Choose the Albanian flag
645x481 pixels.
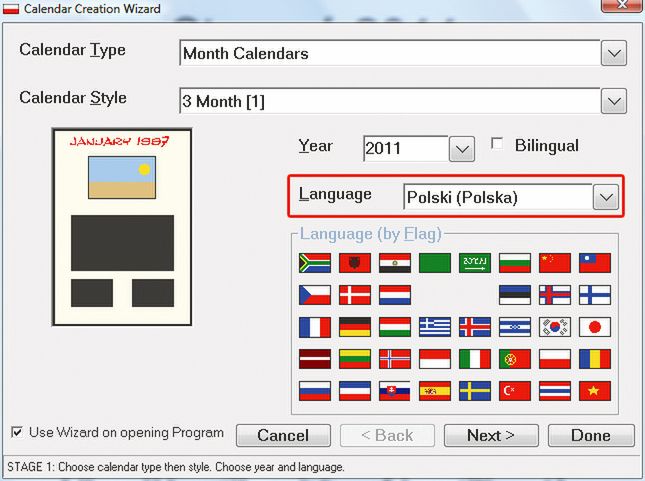click(355, 263)
